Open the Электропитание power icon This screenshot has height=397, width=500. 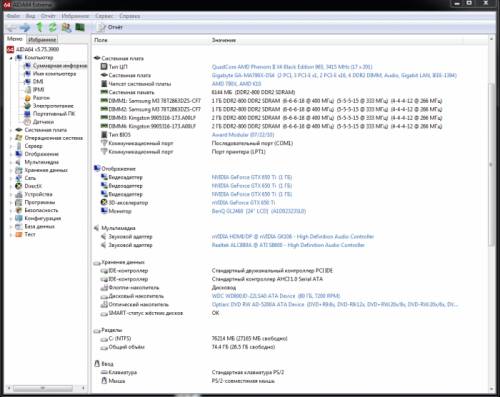point(28,106)
